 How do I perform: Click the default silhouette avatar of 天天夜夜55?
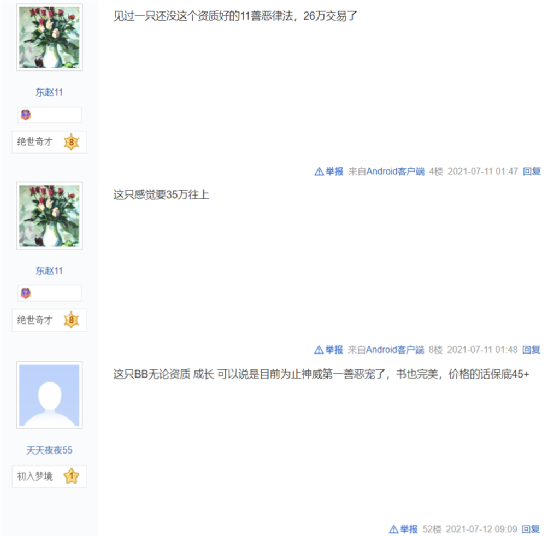[x=49, y=395]
